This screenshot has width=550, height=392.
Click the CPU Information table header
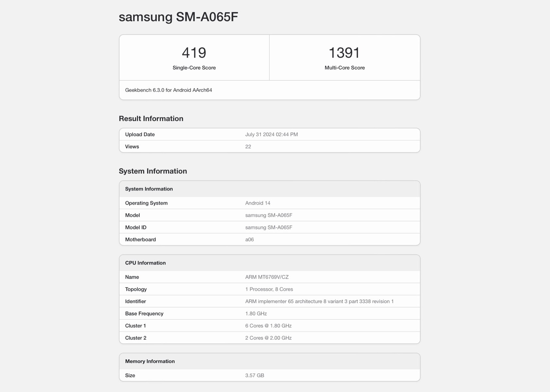click(145, 263)
